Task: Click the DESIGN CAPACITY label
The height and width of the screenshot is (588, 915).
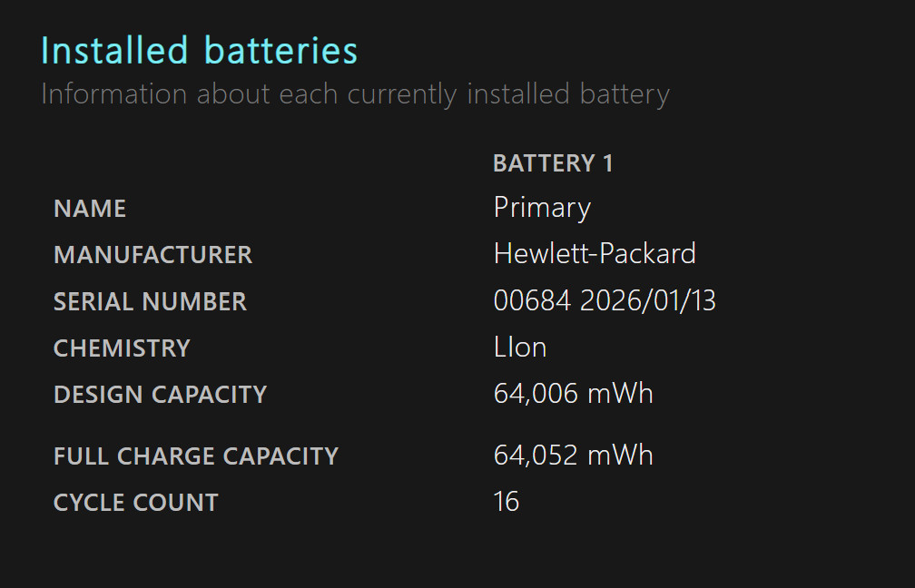Action: point(160,395)
